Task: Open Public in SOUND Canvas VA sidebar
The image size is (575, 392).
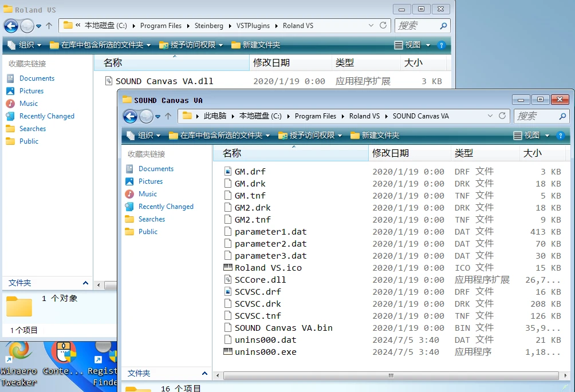Action: click(x=148, y=232)
